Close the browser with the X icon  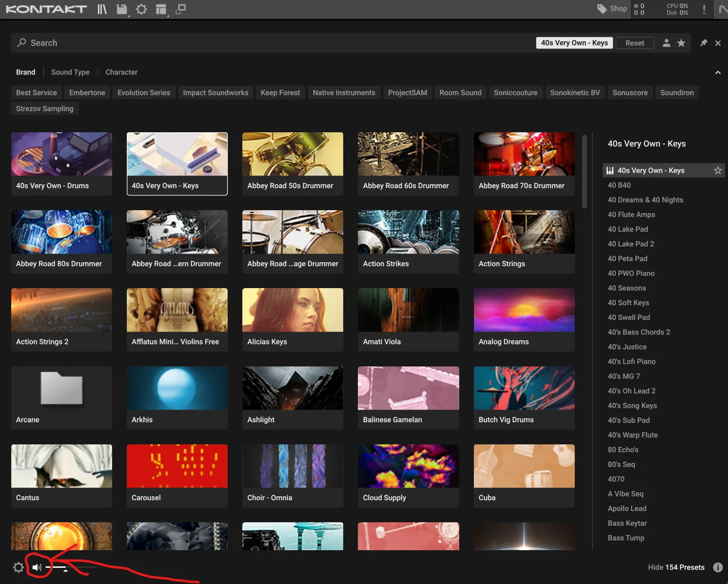718,43
